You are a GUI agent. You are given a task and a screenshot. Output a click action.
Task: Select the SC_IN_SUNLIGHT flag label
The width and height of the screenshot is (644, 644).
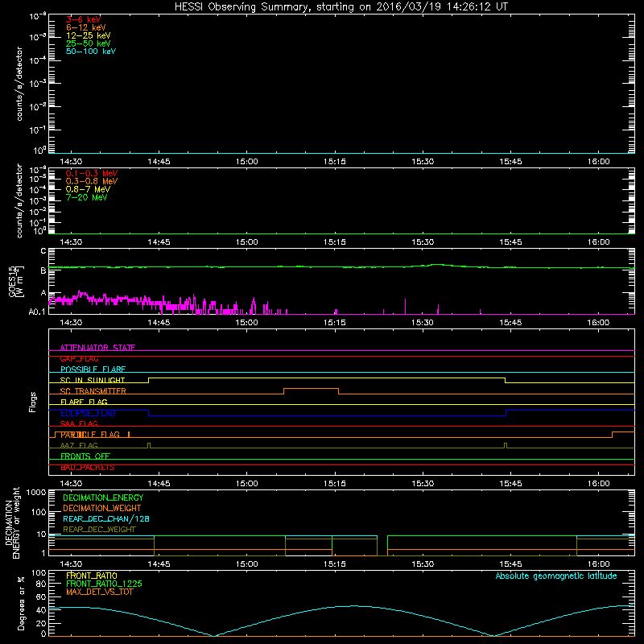pyautogui.click(x=93, y=380)
